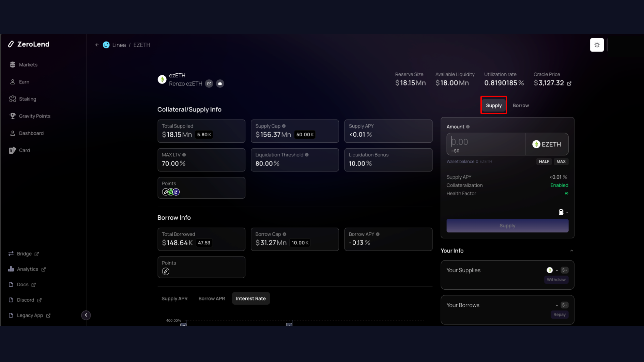This screenshot has height=362, width=644.
Task: Select the Interest Rate chart tab
Action: (251, 298)
